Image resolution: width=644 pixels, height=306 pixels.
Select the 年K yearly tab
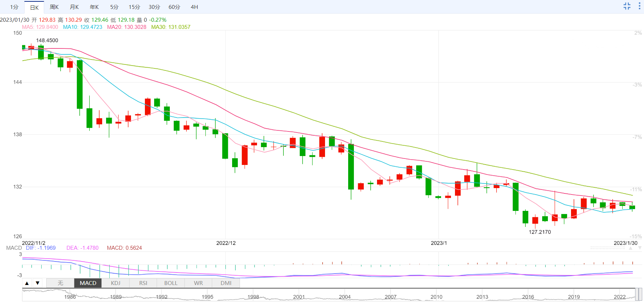coord(94,7)
